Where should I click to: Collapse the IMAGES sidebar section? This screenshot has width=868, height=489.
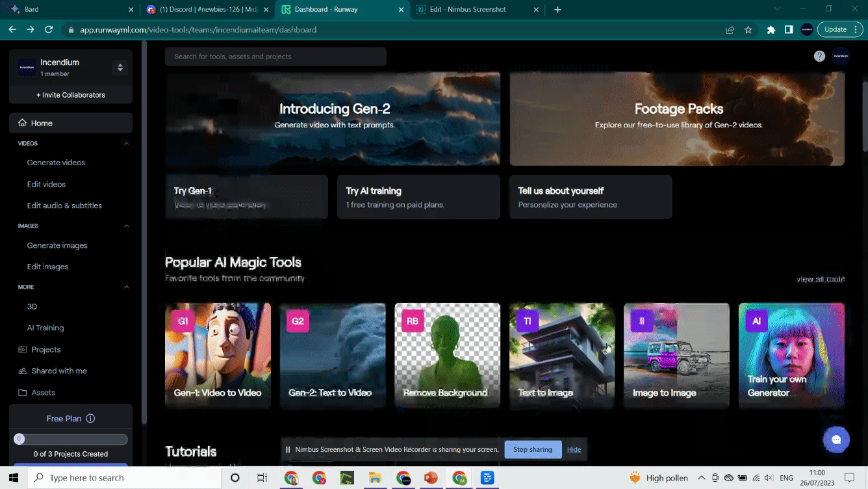click(x=127, y=226)
